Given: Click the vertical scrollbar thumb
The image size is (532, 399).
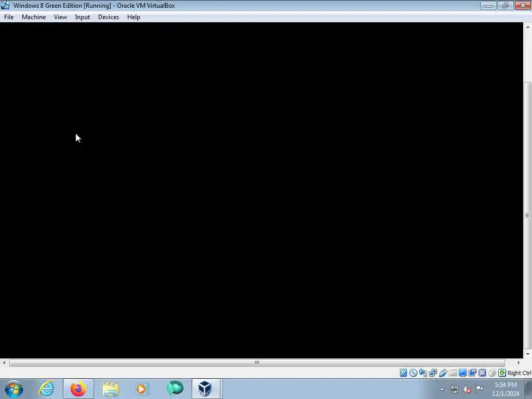Looking at the screenshot, I should tap(528, 215).
